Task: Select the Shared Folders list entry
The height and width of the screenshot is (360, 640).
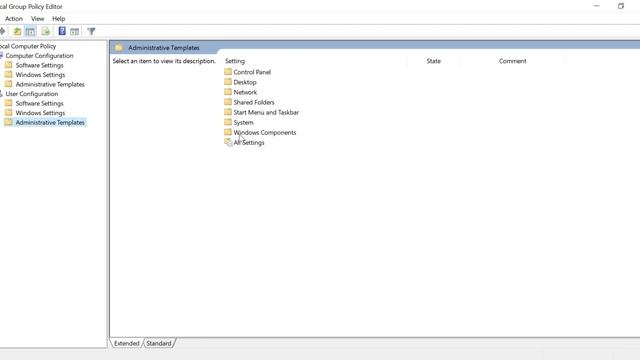Action: (254, 102)
